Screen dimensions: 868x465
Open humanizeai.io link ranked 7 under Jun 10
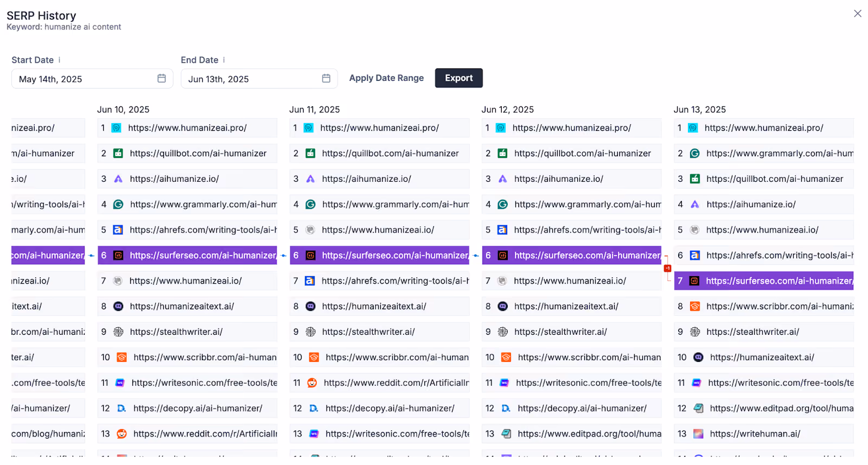coord(186,281)
